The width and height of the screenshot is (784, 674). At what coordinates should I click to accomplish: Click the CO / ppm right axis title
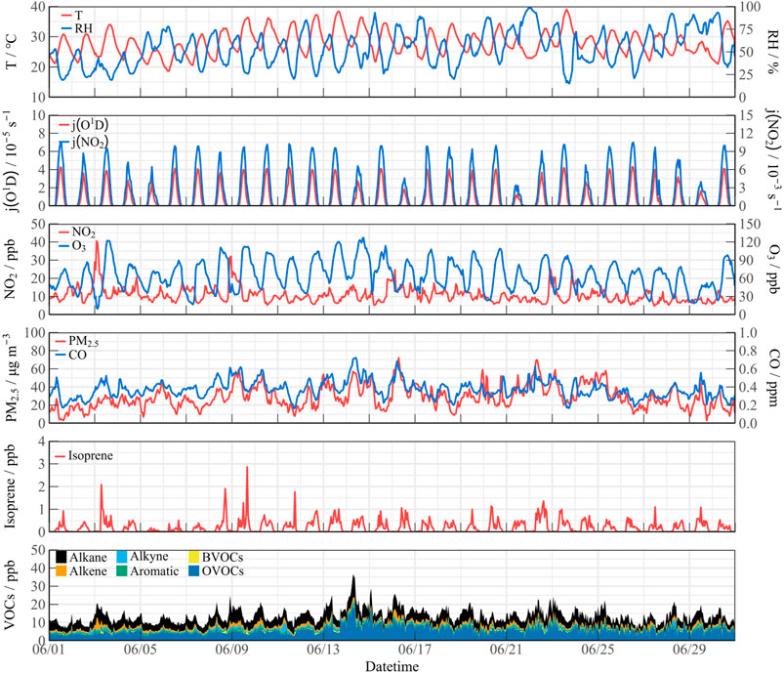click(x=772, y=378)
